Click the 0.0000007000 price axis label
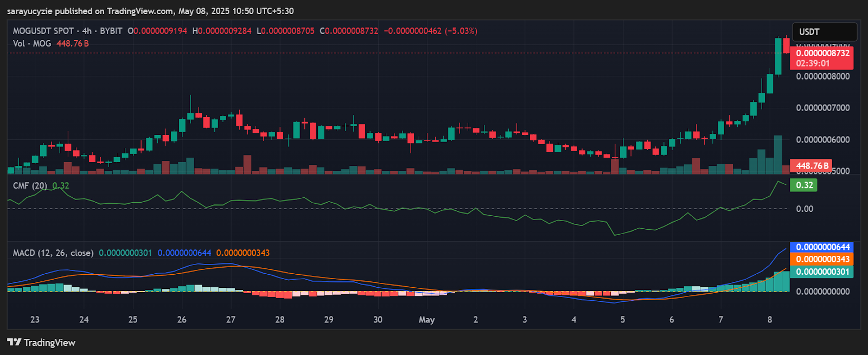The image size is (868, 355). 823,108
